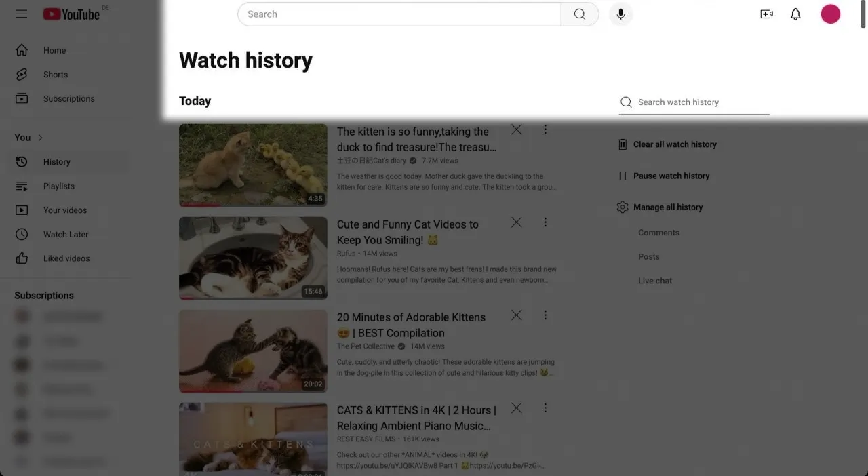The height and width of the screenshot is (476, 868).
Task: Click the search magnifier button
Action: (579, 14)
